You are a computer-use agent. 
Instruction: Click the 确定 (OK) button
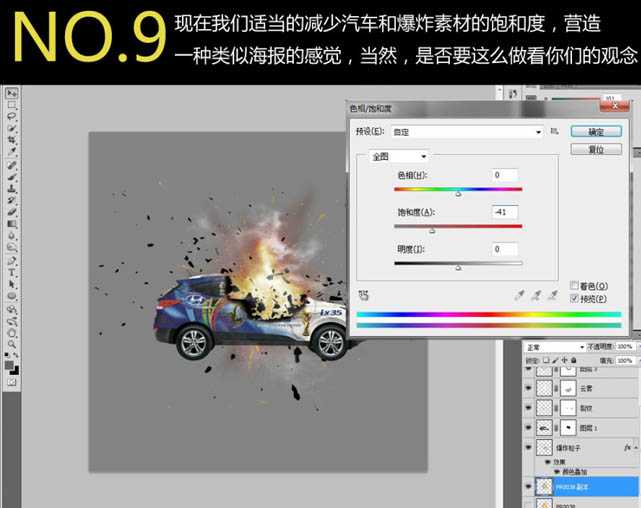click(x=596, y=131)
